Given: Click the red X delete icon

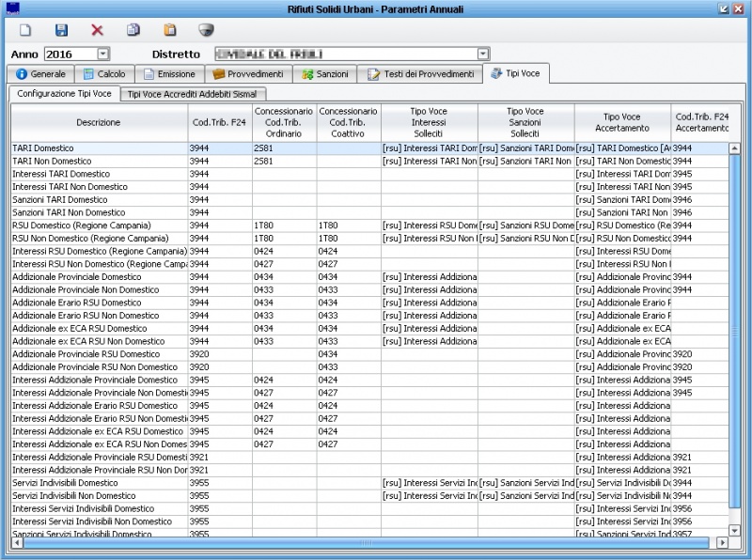Looking at the screenshot, I should point(97,30).
